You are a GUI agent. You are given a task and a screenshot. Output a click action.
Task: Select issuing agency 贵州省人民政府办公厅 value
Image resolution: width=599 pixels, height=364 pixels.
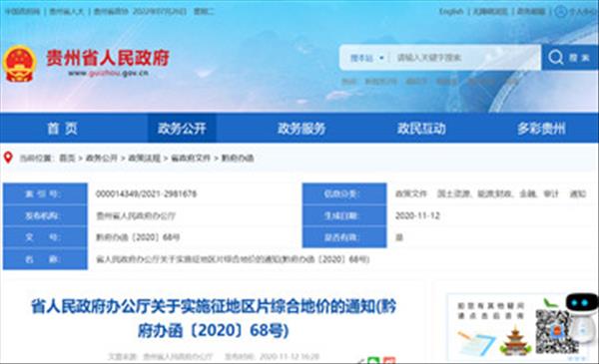136,216
